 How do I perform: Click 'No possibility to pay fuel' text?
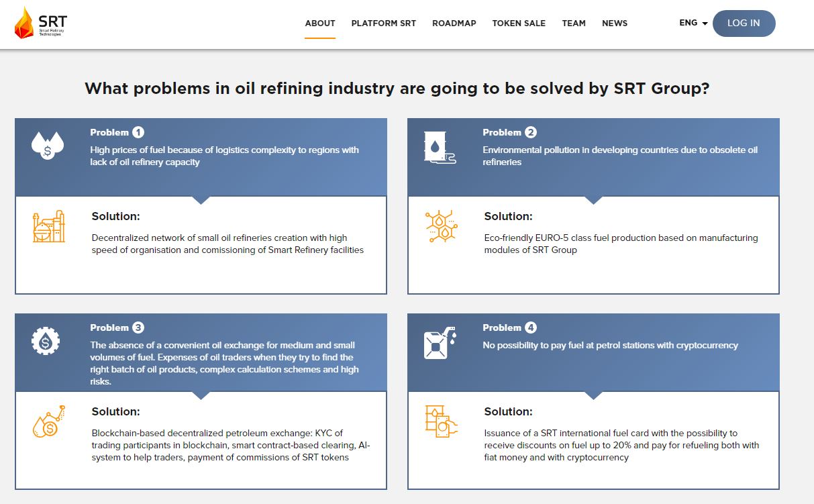pyautogui.click(x=610, y=345)
